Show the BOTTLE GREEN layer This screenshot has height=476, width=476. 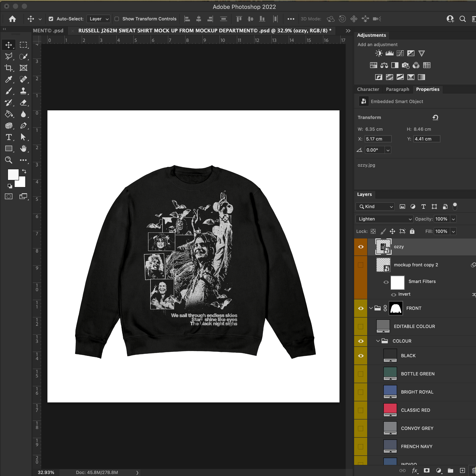361,374
